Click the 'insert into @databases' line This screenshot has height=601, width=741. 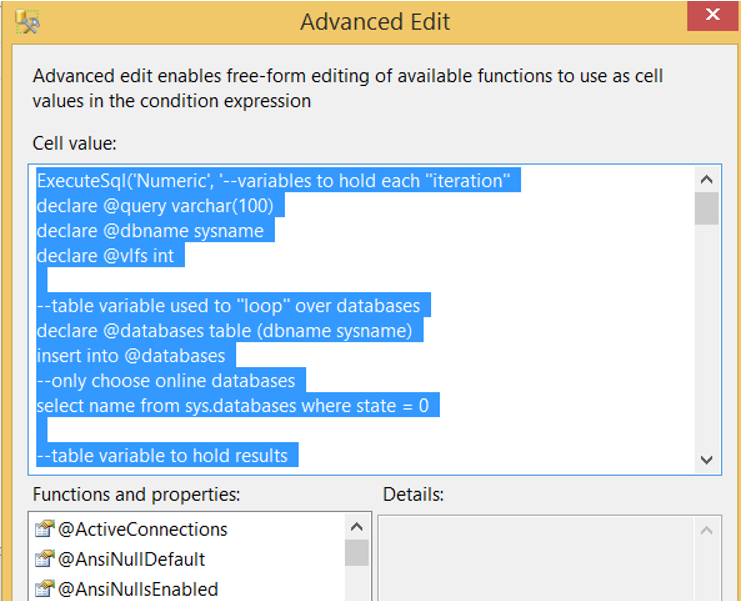[131, 356]
